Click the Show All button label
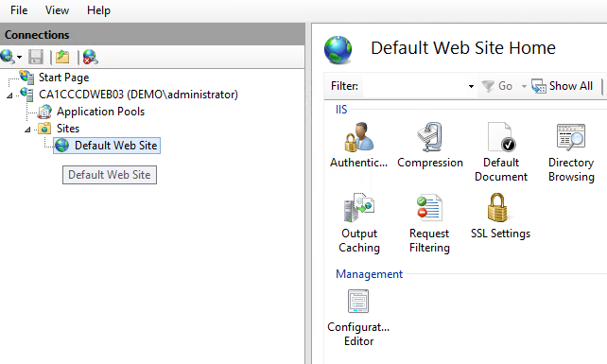 click(x=571, y=86)
